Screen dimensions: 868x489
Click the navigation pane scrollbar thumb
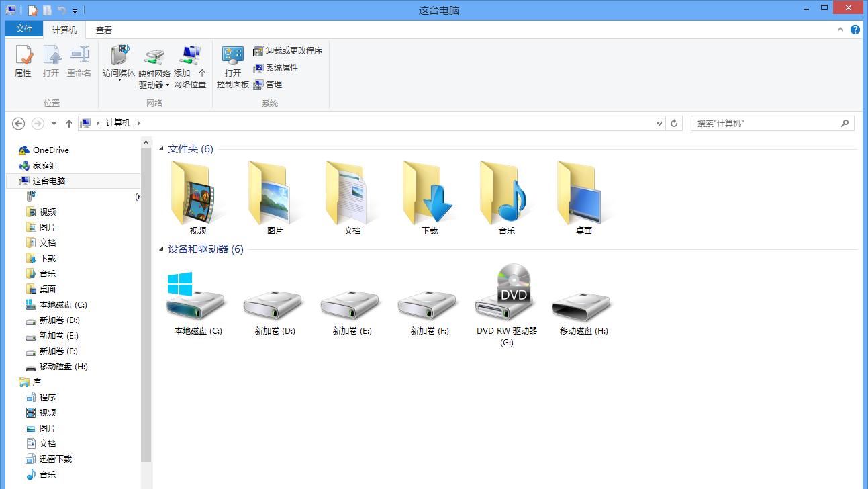(x=146, y=304)
